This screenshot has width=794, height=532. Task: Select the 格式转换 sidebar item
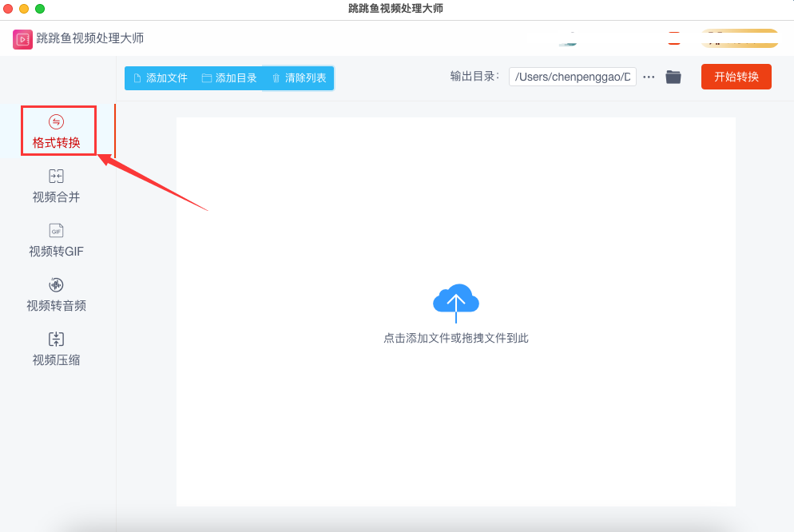[x=57, y=131]
